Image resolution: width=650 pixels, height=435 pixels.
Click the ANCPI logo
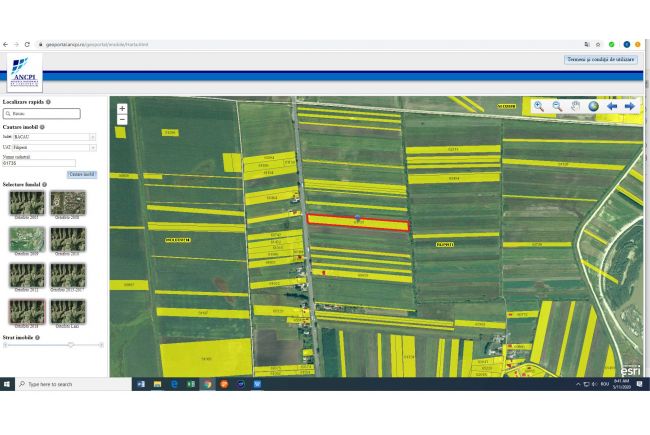pyautogui.click(x=25, y=73)
